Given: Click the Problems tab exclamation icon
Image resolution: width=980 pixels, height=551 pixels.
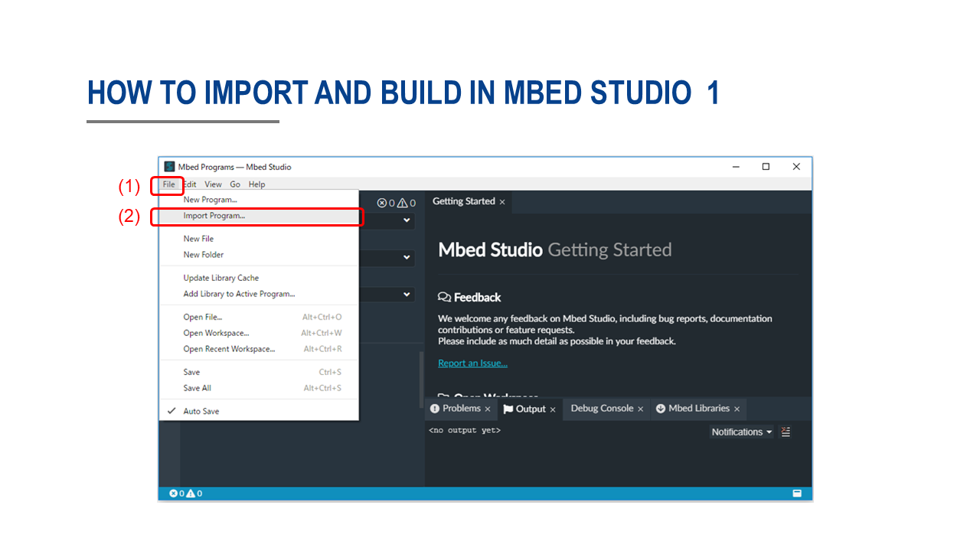Looking at the screenshot, I should tap(435, 409).
